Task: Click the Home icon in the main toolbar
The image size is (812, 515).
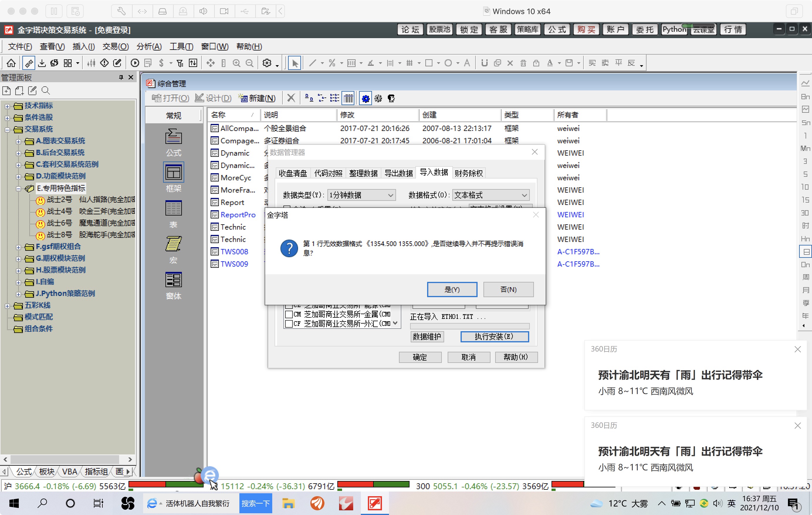Action: 11,63
